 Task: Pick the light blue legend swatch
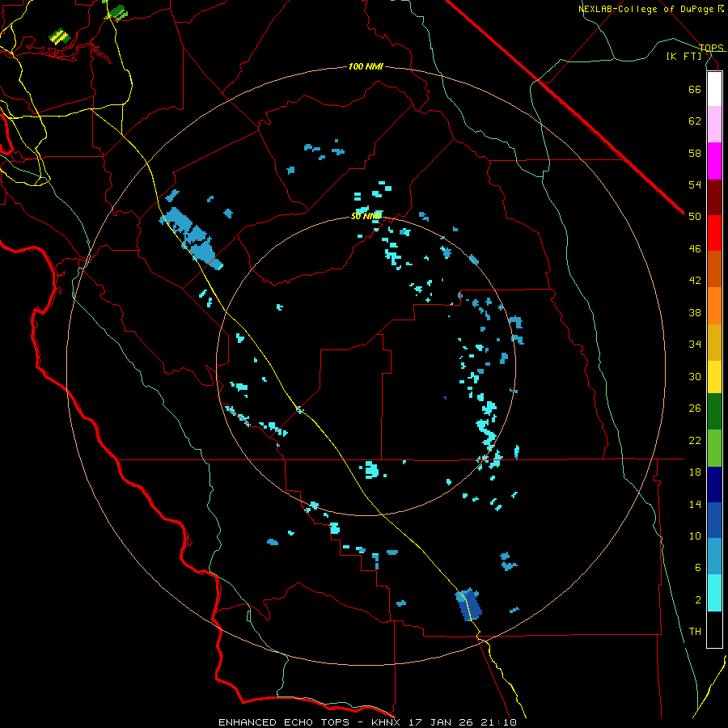coord(714,557)
